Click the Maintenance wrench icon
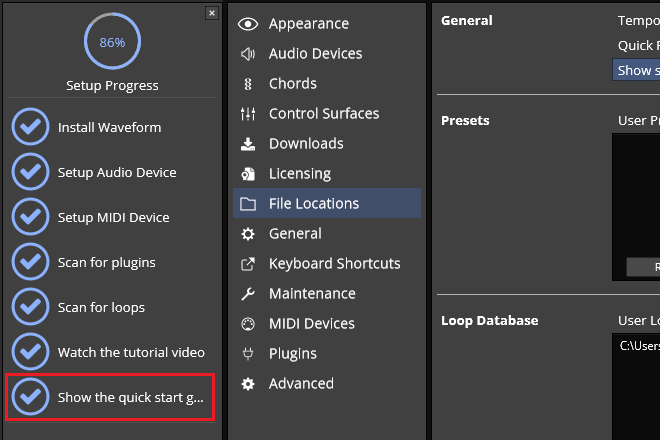 click(x=248, y=294)
